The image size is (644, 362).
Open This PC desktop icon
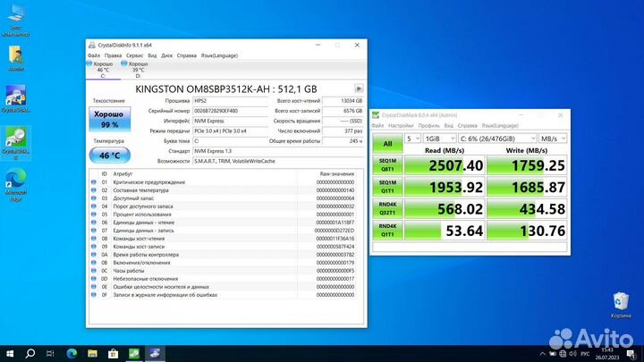15,21
